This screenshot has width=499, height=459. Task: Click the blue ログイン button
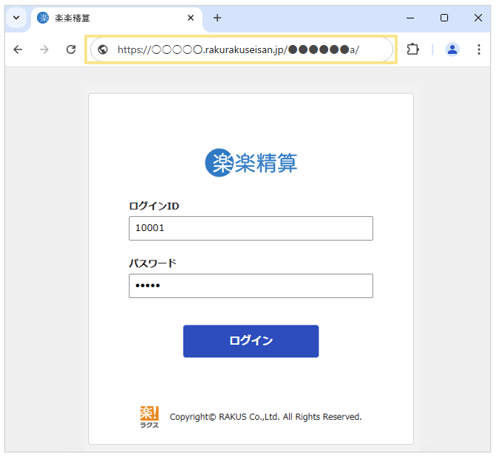[x=251, y=341]
